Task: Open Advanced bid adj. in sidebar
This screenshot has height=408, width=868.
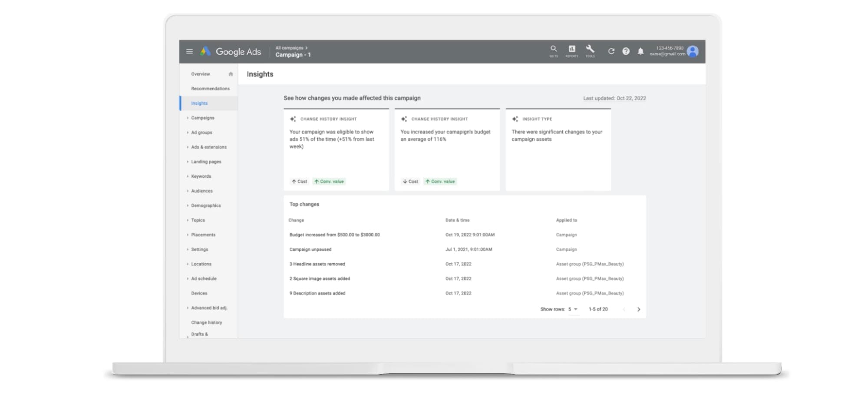Action: pyautogui.click(x=209, y=308)
